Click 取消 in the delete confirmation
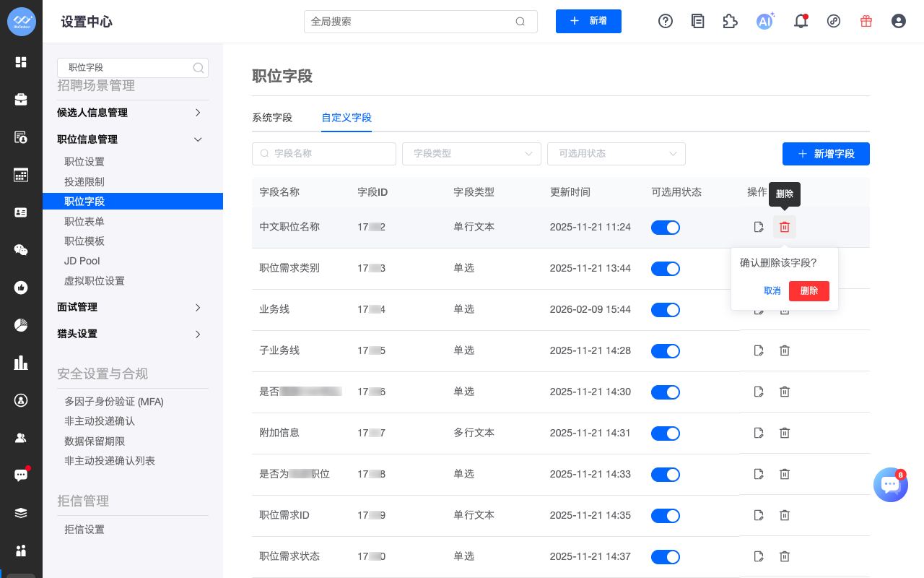The width and height of the screenshot is (924, 578). 772,290
